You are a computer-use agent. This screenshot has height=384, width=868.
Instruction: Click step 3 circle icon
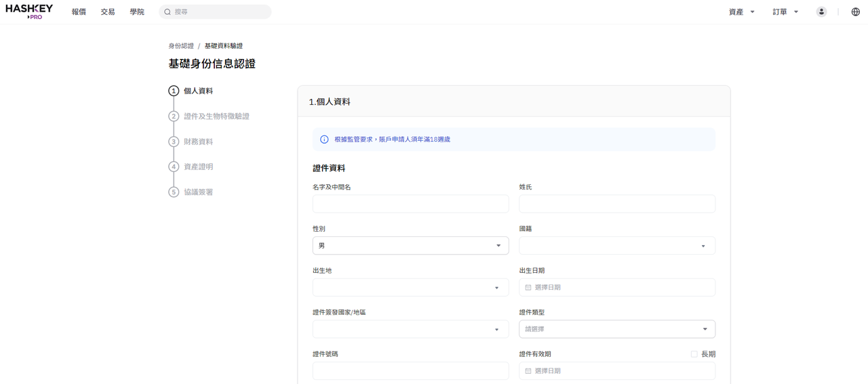[174, 142]
